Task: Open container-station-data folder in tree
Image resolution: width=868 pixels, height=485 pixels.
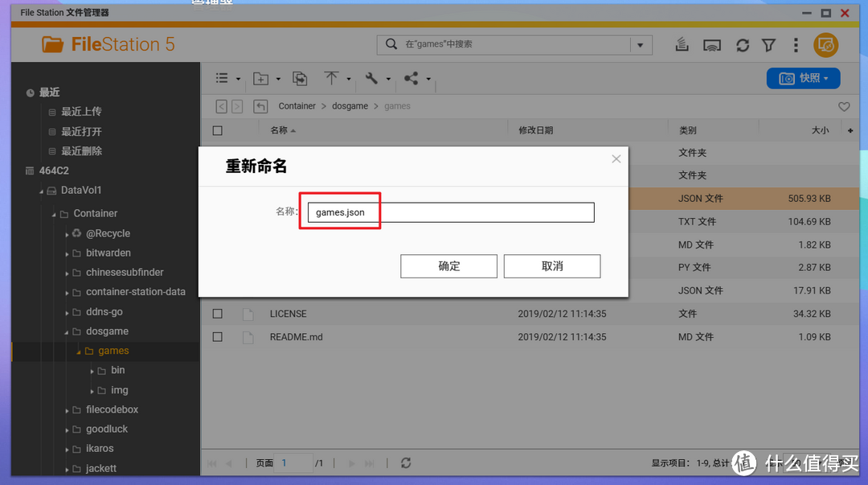Action: pyautogui.click(x=136, y=291)
